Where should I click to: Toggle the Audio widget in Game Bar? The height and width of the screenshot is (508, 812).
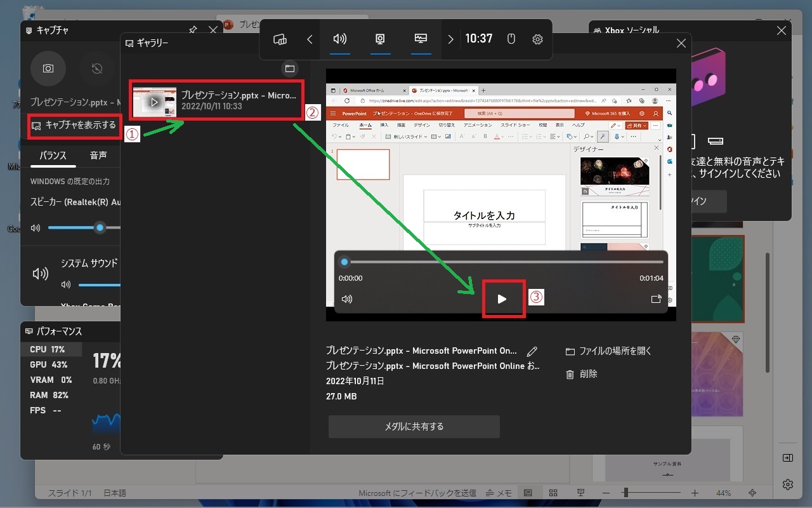pyautogui.click(x=340, y=39)
